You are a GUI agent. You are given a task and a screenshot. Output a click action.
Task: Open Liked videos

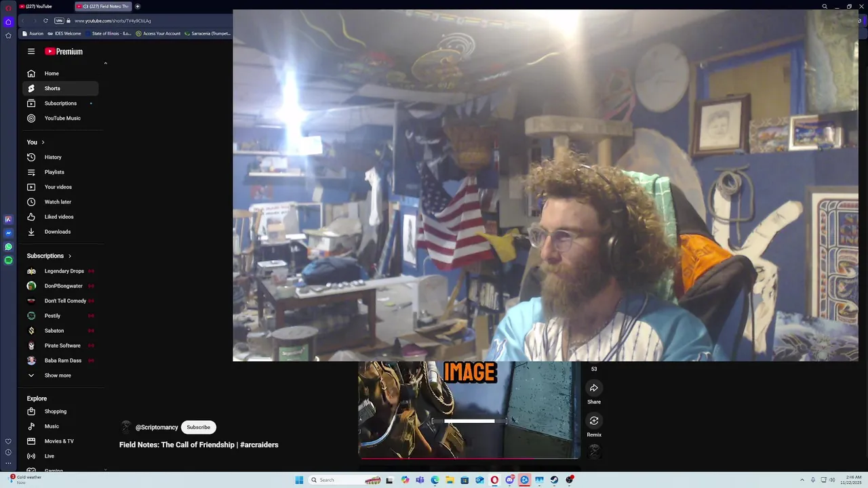coord(60,217)
